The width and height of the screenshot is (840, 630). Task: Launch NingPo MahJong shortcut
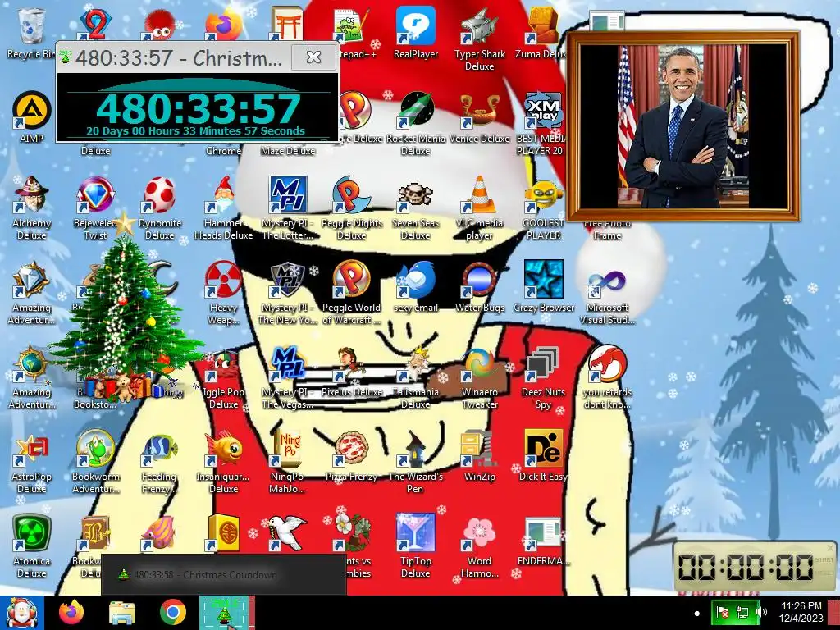click(x=288, y=463)
